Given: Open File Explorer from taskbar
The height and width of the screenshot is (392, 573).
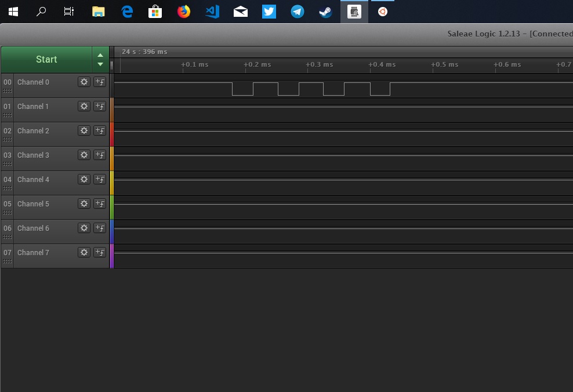Looking at the screenshot, I should [98, 12].
